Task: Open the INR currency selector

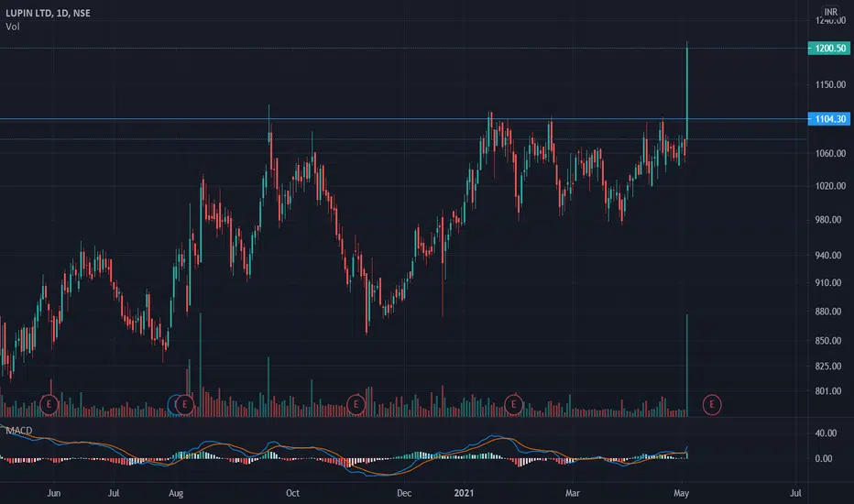Action: tap(830, 11)
